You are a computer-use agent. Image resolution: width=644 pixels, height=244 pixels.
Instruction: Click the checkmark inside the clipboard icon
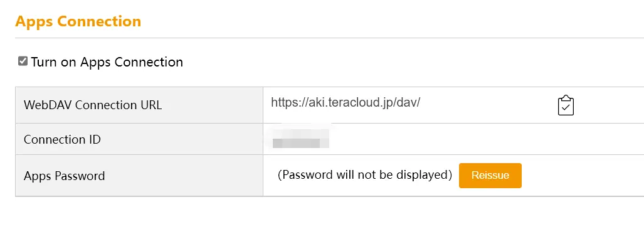(566, 108)
